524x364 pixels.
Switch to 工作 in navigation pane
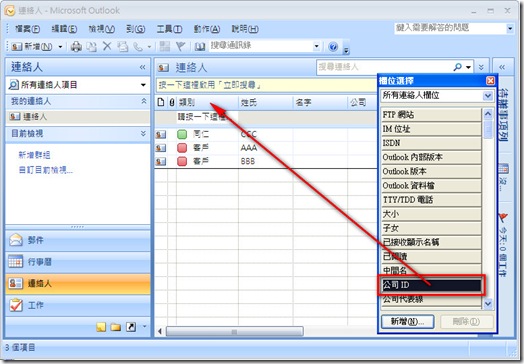(78, 305)
